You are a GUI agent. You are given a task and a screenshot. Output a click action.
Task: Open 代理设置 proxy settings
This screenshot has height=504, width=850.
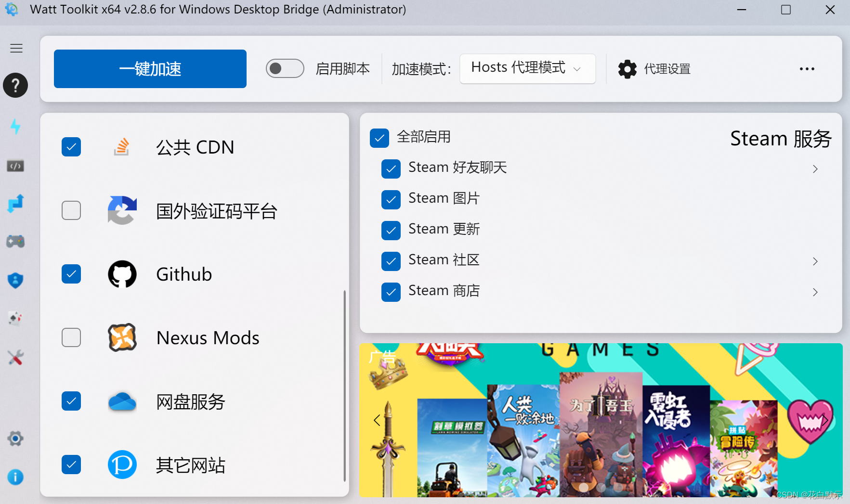point(654,69)
